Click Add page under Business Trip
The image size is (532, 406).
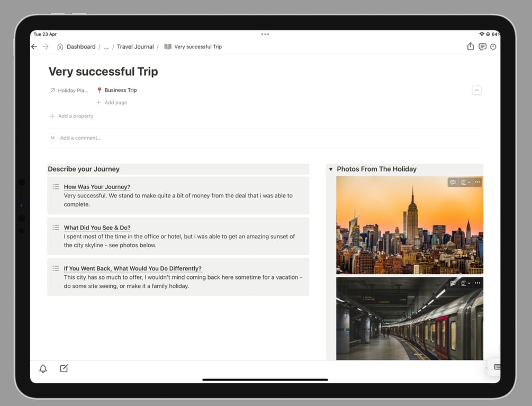point(112,103)
